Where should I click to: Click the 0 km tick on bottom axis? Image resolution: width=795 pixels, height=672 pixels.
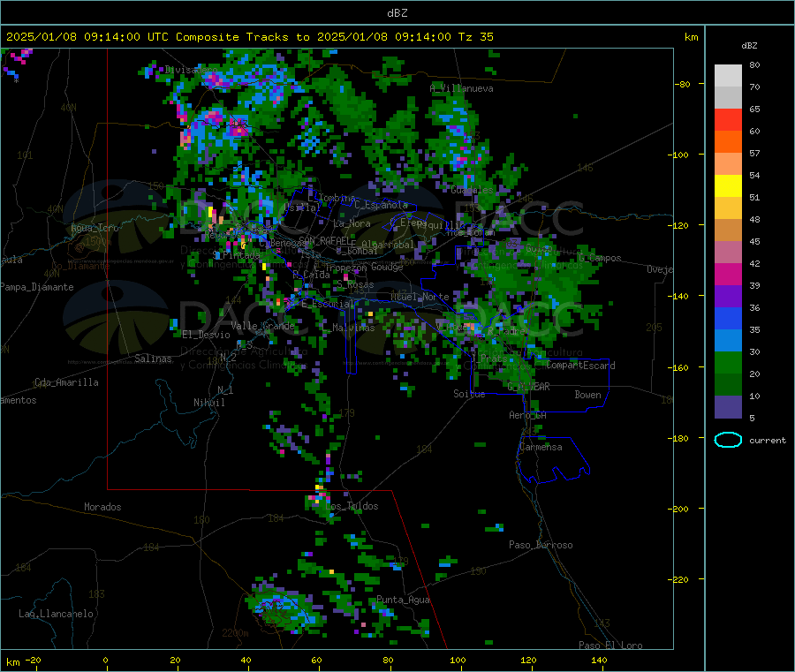pos(105,661)
